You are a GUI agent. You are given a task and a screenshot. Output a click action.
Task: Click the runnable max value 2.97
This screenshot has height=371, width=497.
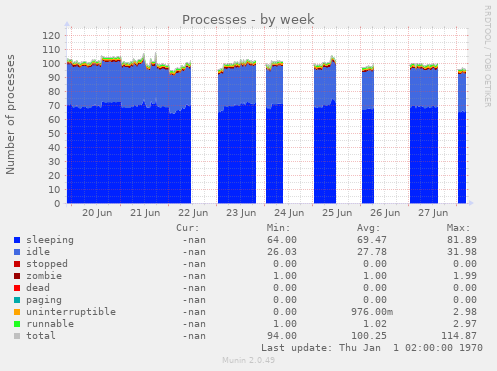[465, 324]
